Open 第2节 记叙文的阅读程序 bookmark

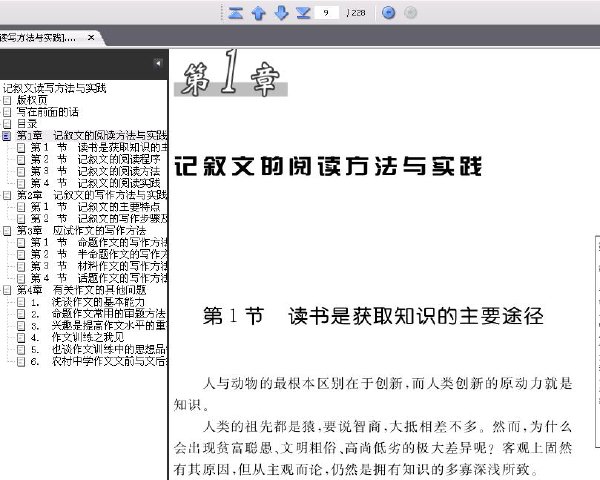point(95,159)
